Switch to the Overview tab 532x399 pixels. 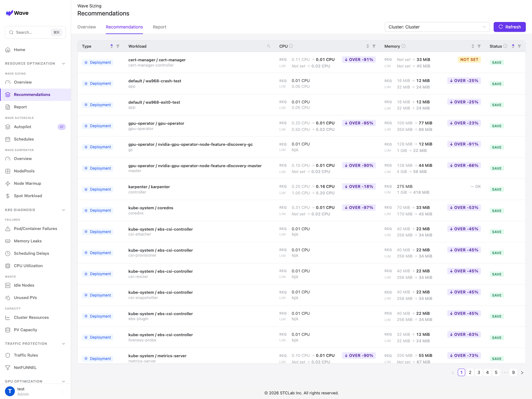(x=87, y=27)
